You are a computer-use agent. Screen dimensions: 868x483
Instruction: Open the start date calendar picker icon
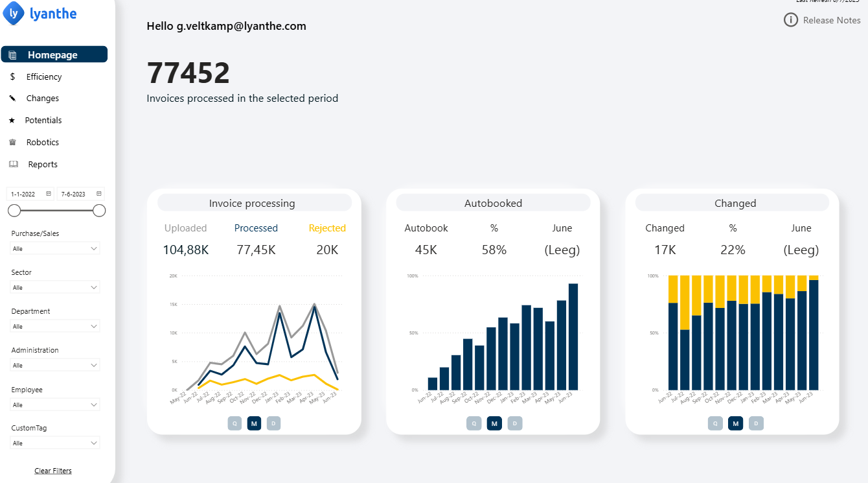tap(49, 194)
